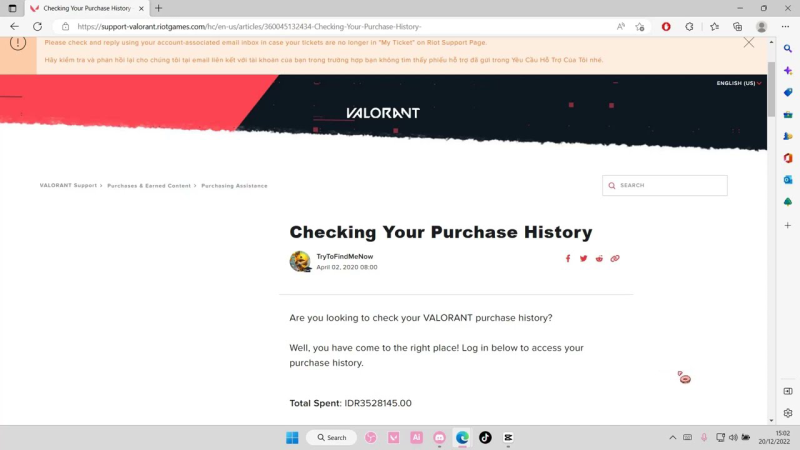Screen dimensions: 800x450
Task: View site information lock icon
Action: coord(65,27)
